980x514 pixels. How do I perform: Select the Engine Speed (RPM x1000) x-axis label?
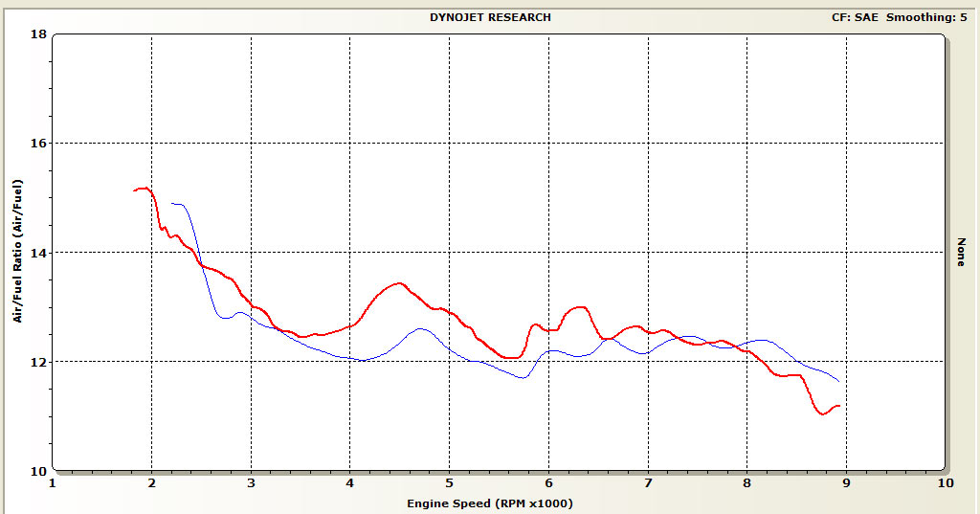490,503
